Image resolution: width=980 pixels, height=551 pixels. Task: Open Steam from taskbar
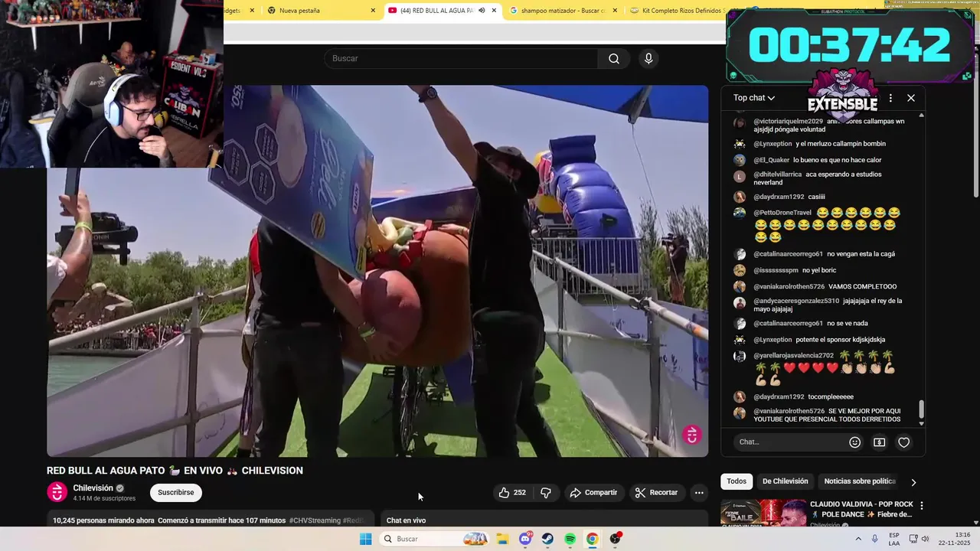[x=547, y=539]
